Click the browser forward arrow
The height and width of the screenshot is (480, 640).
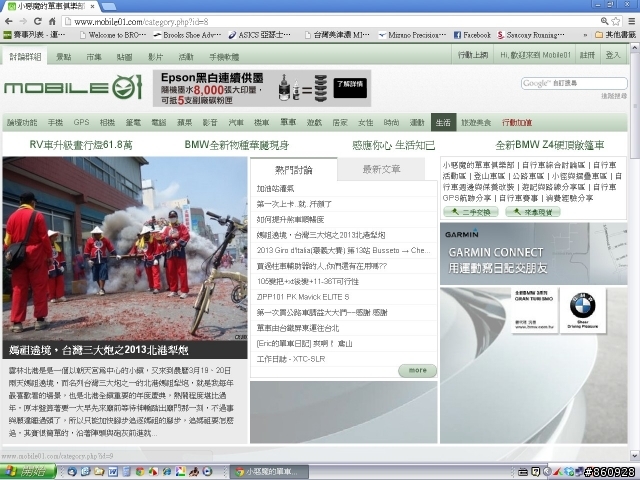(23, 21)
